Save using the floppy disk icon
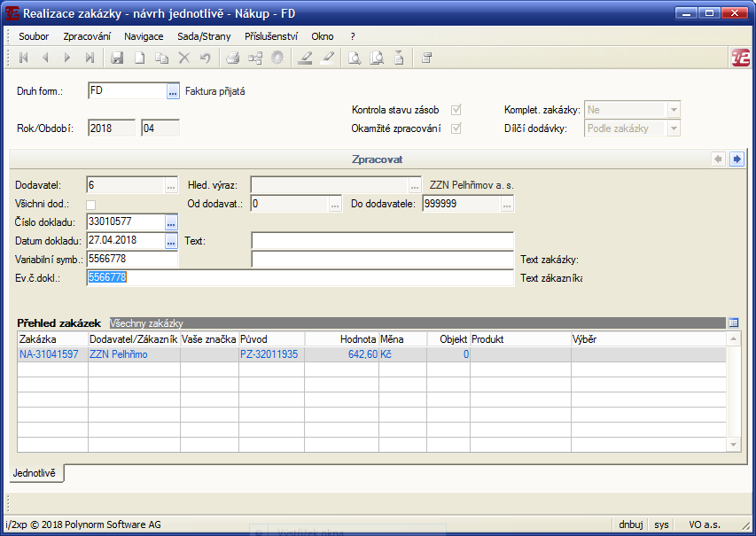The width and height of the screenshot is (756, 536). 117,58
